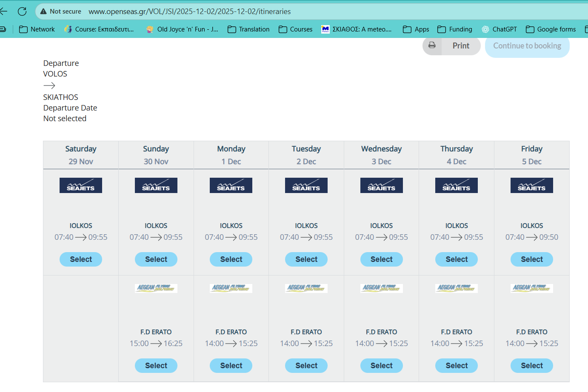Click the browser reload icon
588x392 pixels.
[x=22, y=11]
